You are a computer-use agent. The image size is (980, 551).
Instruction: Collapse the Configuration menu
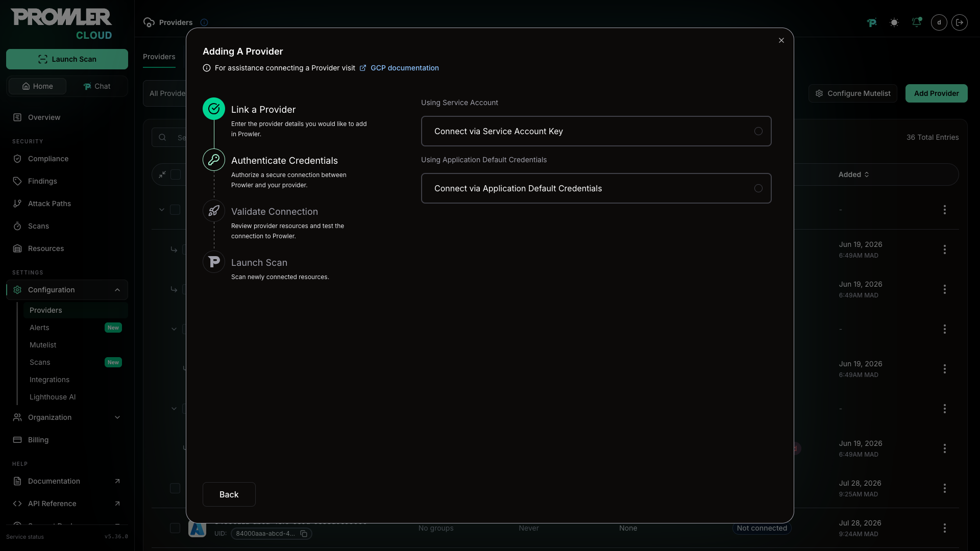tap(67, 290)
